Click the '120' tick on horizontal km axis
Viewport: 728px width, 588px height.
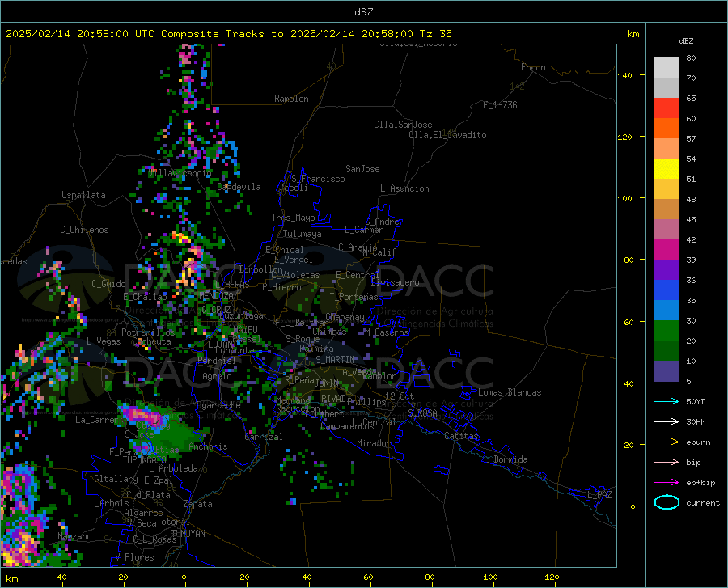[552, 577]
